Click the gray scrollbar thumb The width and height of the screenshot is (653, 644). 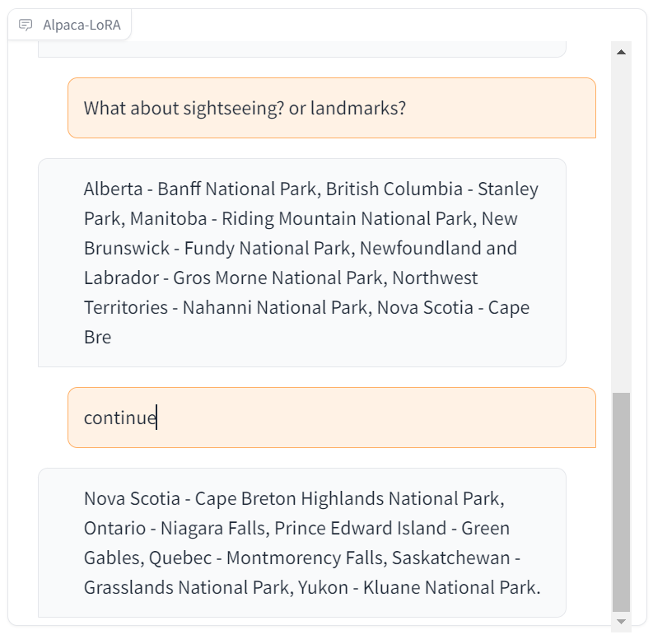click(x=621, y=502)
